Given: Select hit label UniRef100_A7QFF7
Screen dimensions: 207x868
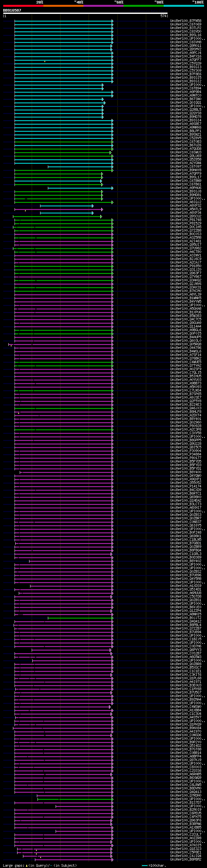Looking at the screenshot, I should [186, 60].
